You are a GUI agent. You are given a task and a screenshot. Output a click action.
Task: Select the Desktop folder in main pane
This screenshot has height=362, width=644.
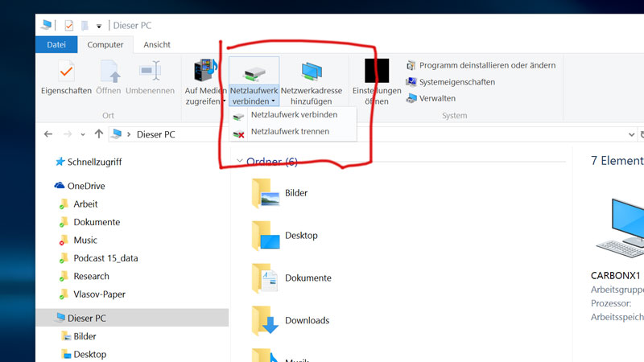point(285,236)
